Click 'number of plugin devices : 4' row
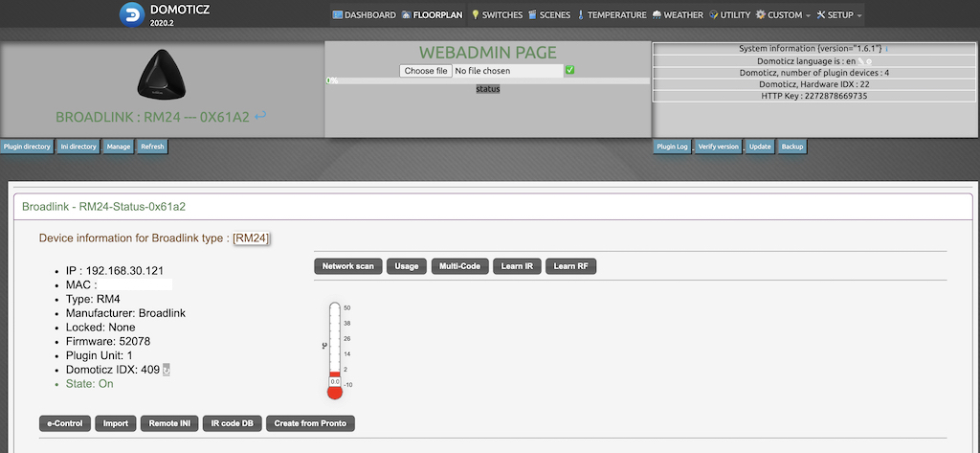 click(x=815, y=73)
